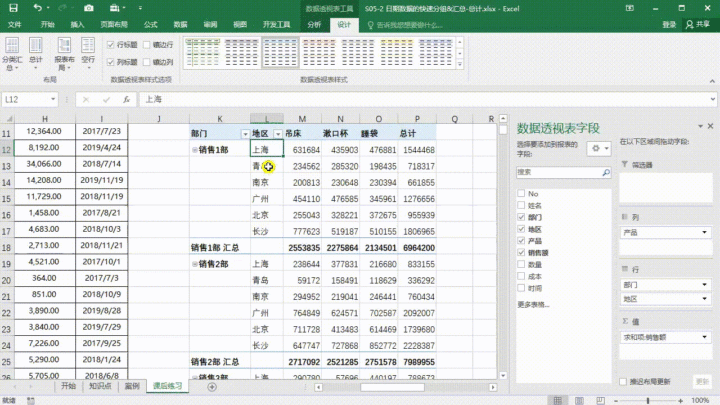The width and height of the screenshot is (720, 405).
Task: Click the cancel X icon in formula bar
Action: (86, 99)
